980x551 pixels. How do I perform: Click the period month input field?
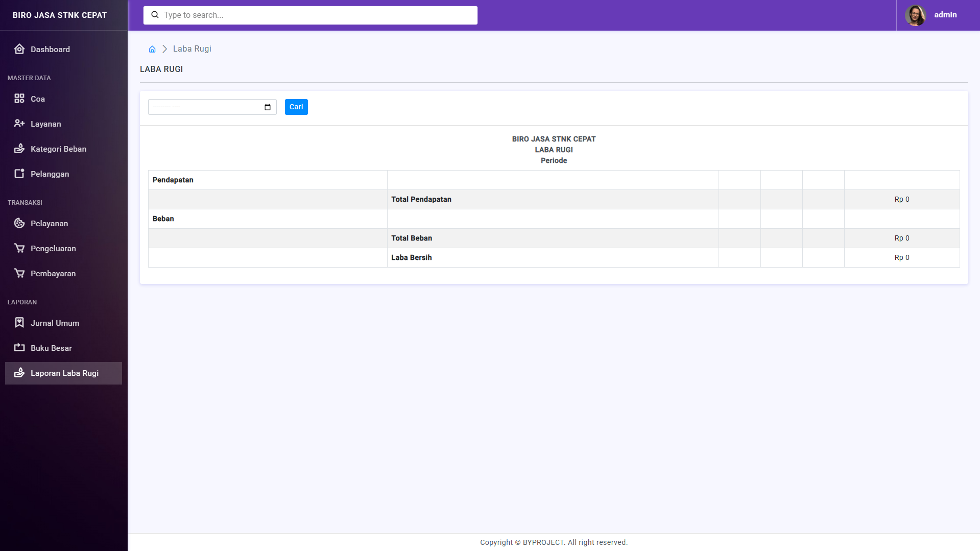(x=212, y=107)
